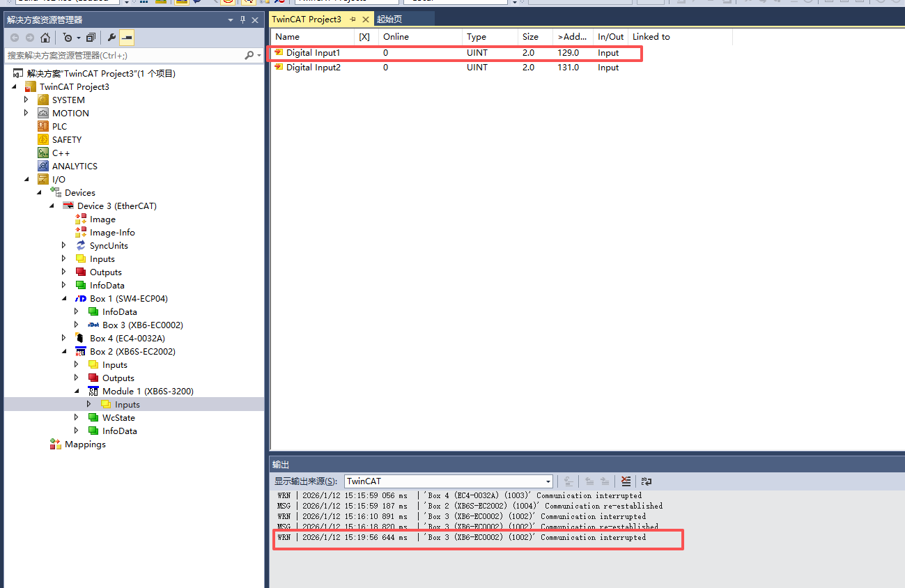The height and width of the screenshot is (588, 905).
Task: Select the SAFETY node icon
Action: pos(43,139)
